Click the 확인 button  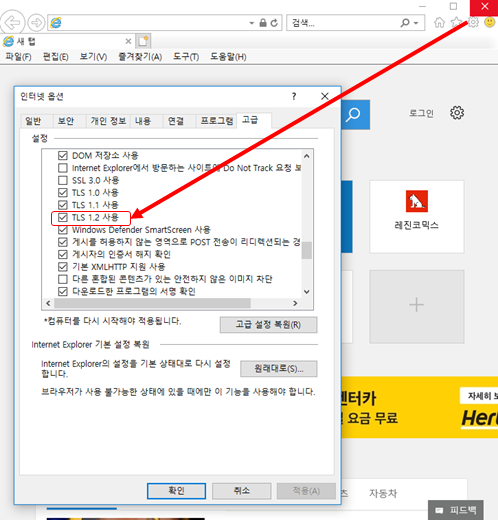point(176,491)
